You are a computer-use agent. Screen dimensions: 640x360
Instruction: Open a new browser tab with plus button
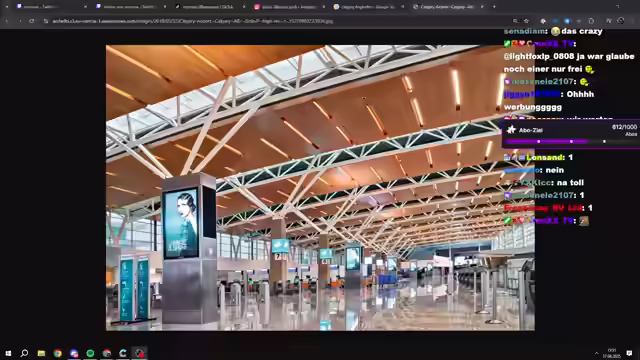pyautogui.click(x=494, y=7)
